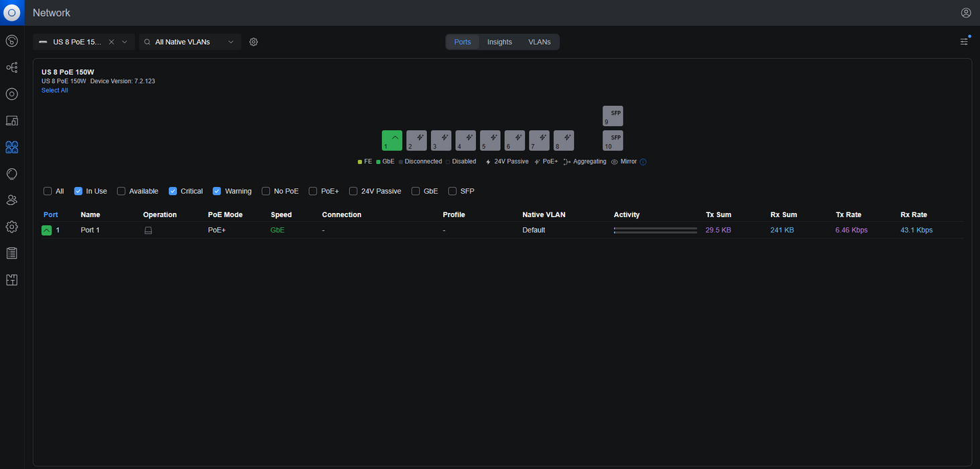Click the Operation icon for Port 1

click(149, 230)
